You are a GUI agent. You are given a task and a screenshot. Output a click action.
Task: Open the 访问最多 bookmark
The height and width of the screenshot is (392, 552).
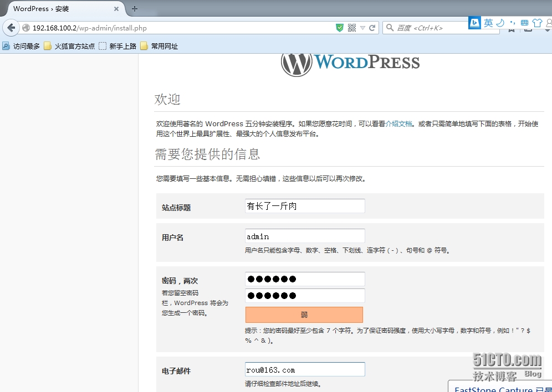click(21, 46)
